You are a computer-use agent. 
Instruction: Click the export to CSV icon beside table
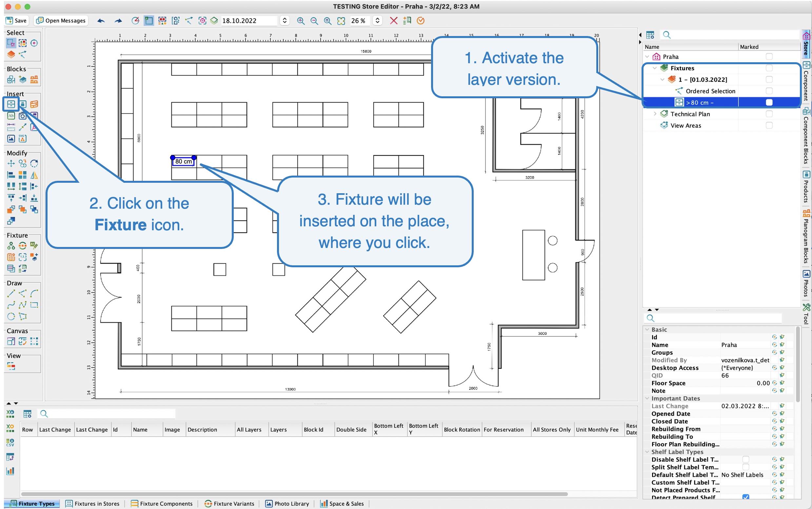(10, 442)
